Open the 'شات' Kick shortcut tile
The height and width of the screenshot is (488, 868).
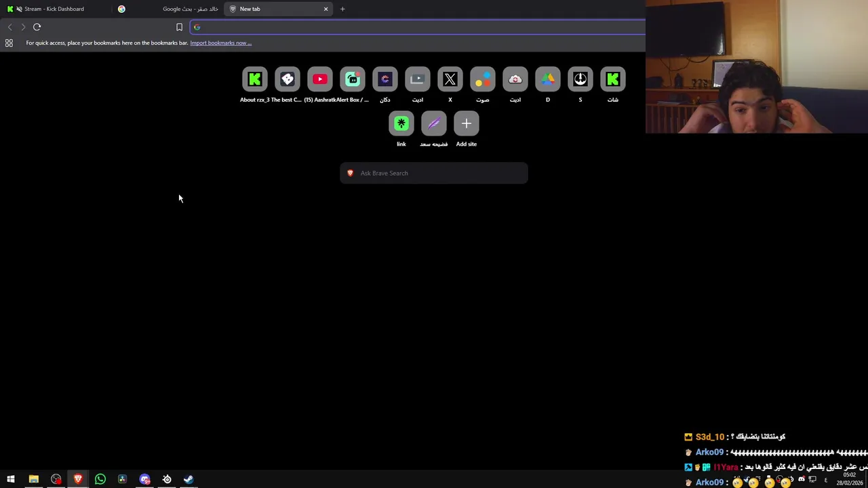click(x=613, y=79)
